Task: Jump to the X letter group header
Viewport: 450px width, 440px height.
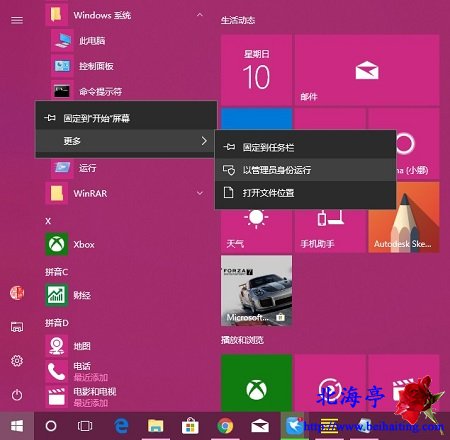Action: click(x=48, y=221)
